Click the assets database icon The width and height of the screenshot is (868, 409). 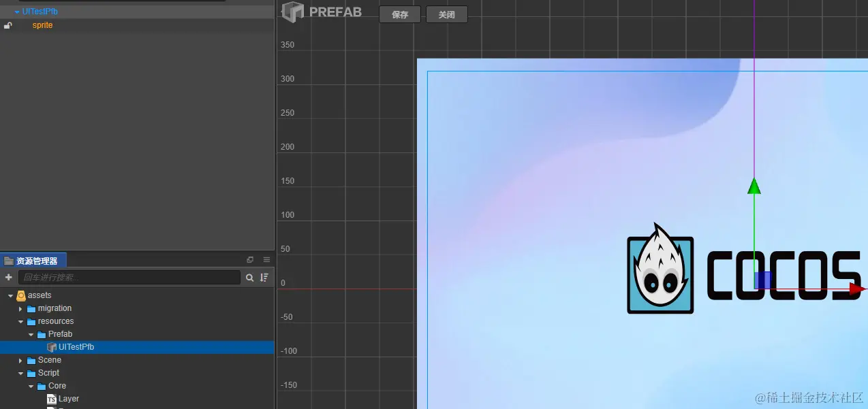pyautogui.click(x=21, y=295)
